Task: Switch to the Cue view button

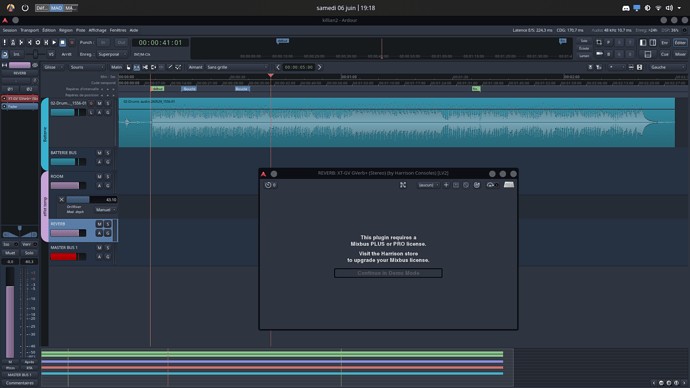Action: (x=664, y=54)
